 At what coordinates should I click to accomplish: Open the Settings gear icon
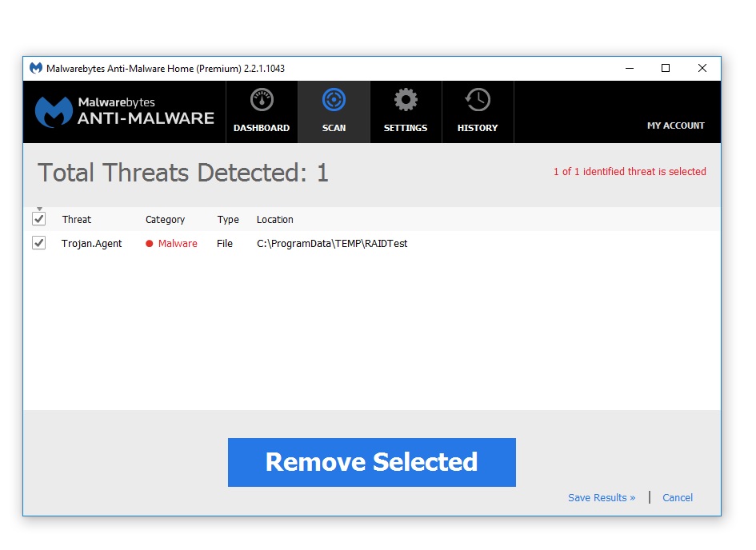pyautogui.click(x=406, y=100)
